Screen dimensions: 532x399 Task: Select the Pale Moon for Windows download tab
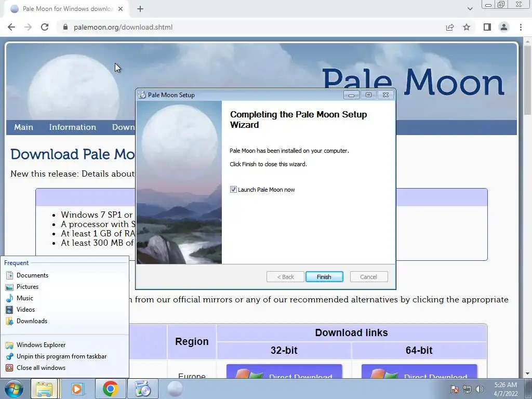[x=66, y=9]
